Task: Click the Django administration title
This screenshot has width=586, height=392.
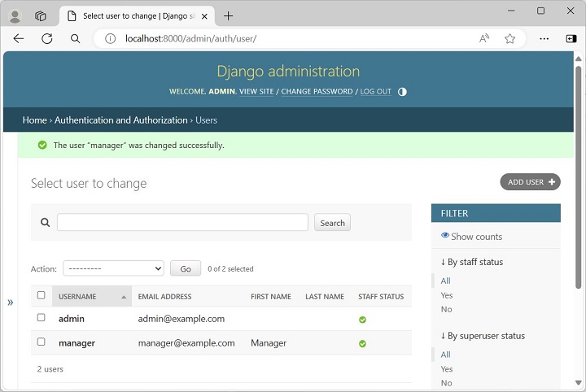Action: point(288,71)
